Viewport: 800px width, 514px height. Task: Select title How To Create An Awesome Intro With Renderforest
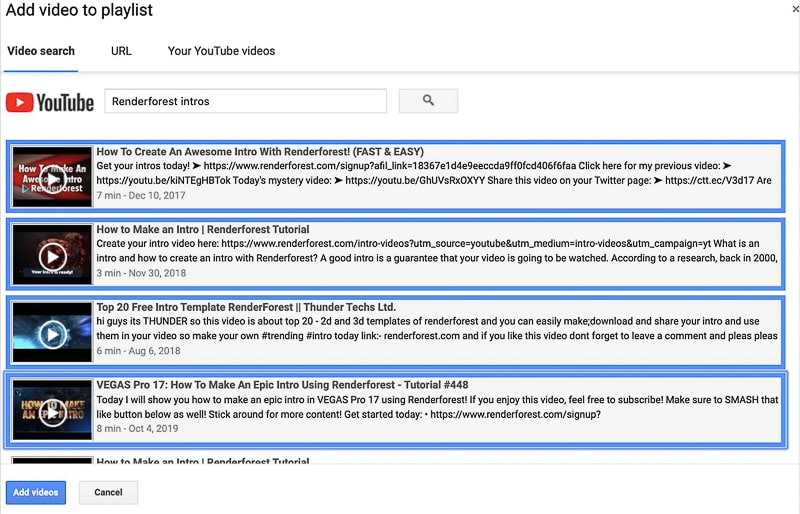[x=260, y=152]
